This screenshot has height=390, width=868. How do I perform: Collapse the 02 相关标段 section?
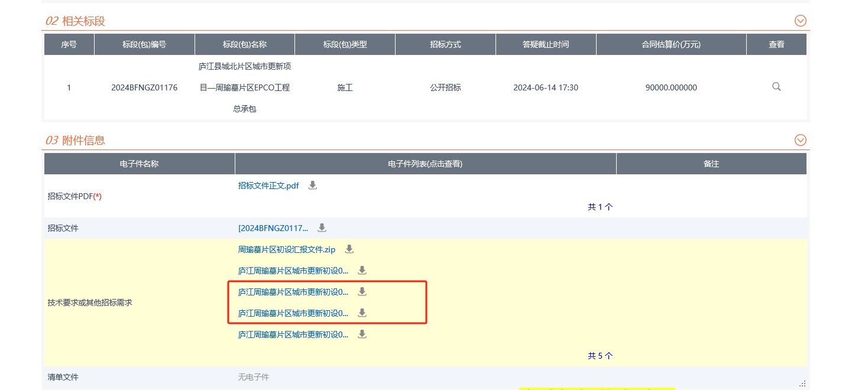coord(801,21)
